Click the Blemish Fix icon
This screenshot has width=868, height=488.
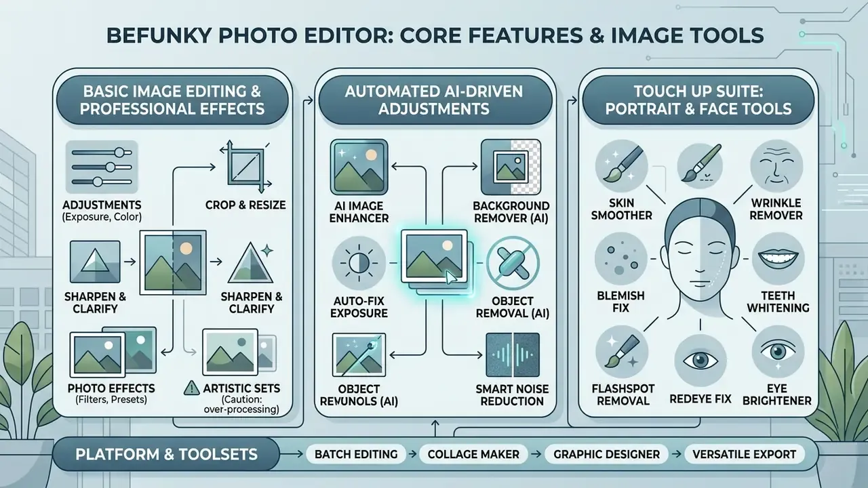tap(620, 259)
